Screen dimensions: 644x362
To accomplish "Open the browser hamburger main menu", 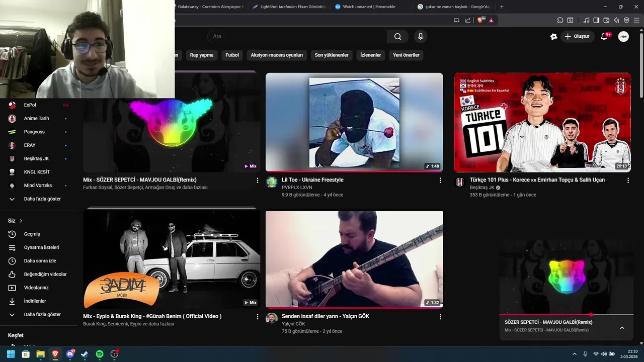I will (x=636, y=20).
